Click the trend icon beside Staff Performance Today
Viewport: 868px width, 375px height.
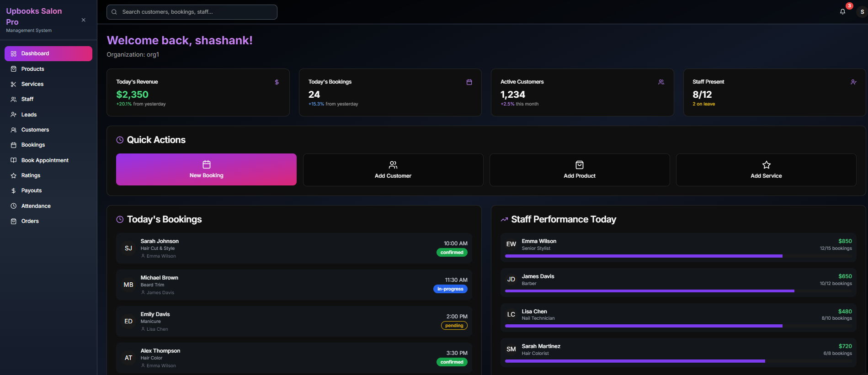504,220
